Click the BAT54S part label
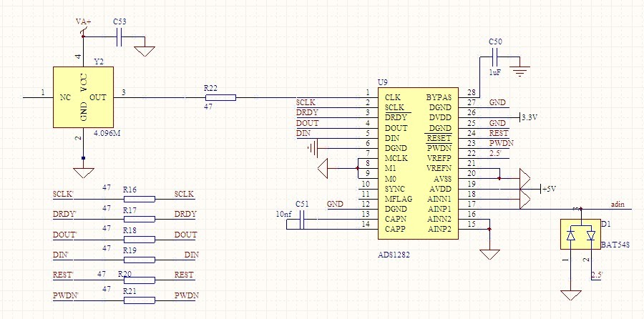 pos(616,245)
